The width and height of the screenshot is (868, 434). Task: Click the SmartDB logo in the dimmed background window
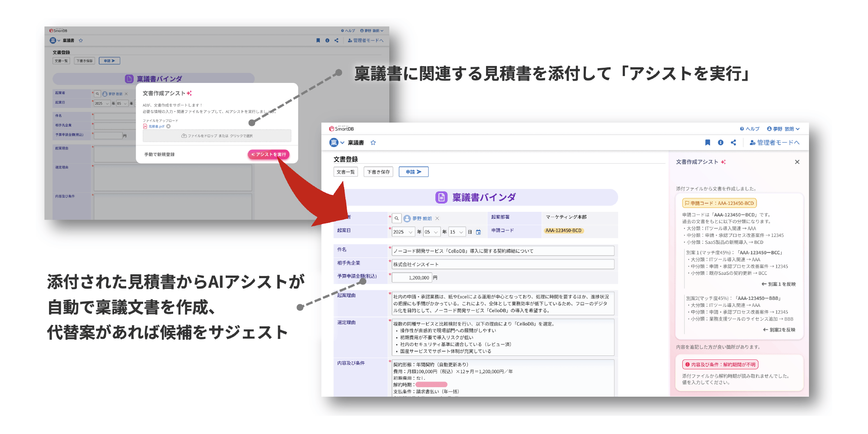pos(58,31)
